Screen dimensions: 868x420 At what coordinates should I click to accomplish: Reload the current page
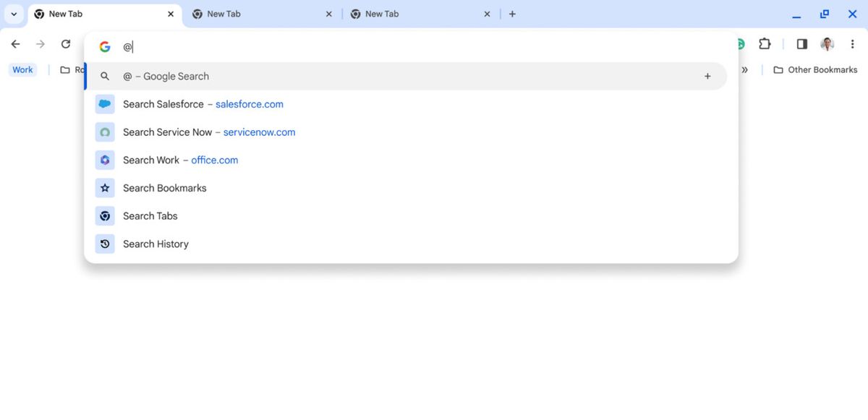(x=65, y=43)
